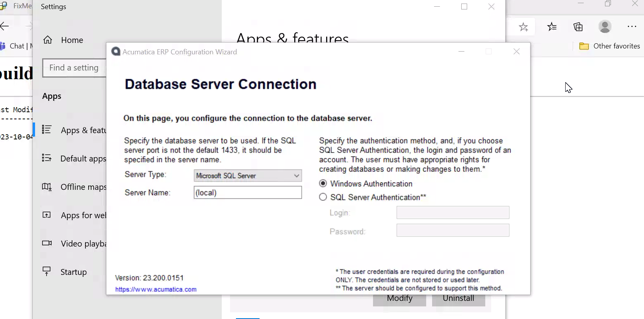Image resolution: width=644 pixels, height=319 pixels.
Task: Click Database Server Connection heading
Action: (x=221, y=84)
